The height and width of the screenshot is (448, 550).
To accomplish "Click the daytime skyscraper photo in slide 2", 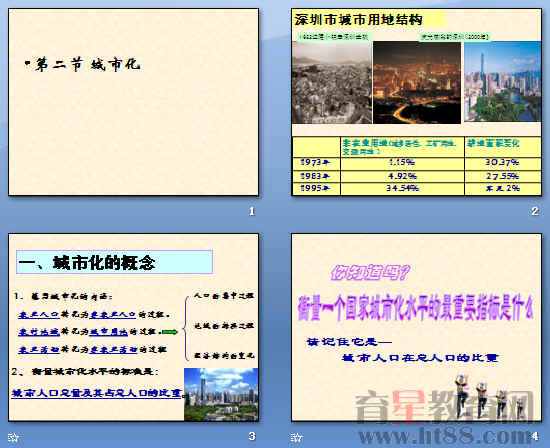I will pyautogui.click(x=502, y=82).
